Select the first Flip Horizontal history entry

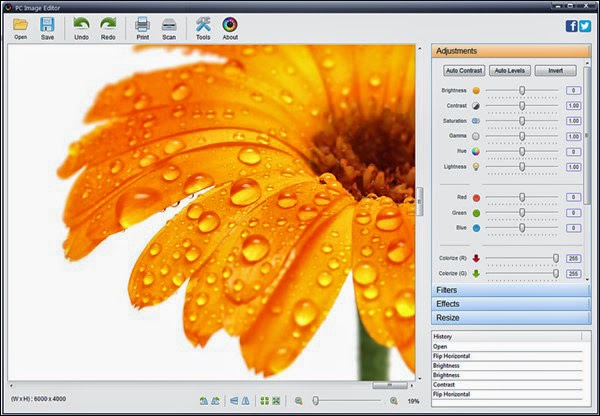pyautogui.click(x=507, y=356)
